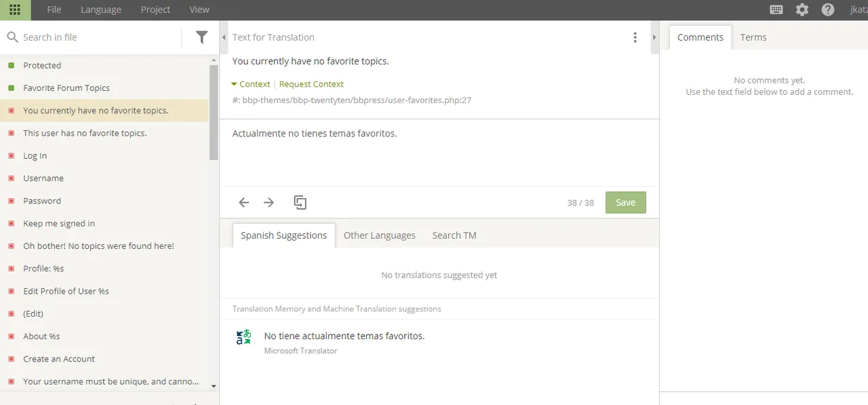This screenshot has width=868, height=405.
Task: Click the strings list scroll-down arrow
Action: pos(214,386)
